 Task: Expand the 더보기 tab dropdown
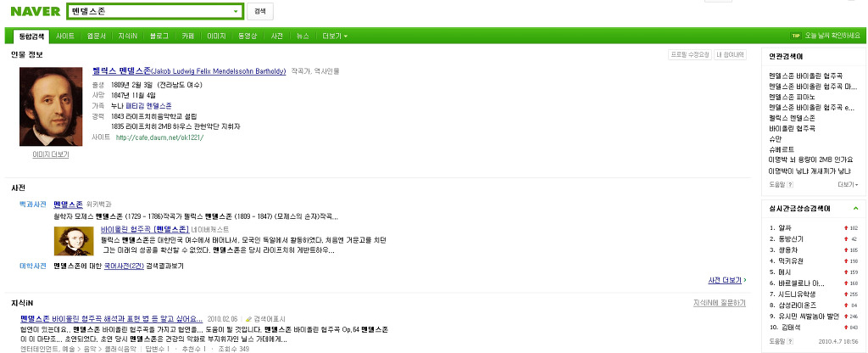pos(335,36)
